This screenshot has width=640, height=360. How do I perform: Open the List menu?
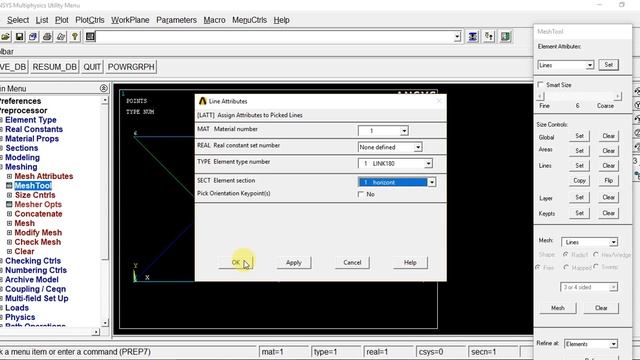tap(42, 20)
